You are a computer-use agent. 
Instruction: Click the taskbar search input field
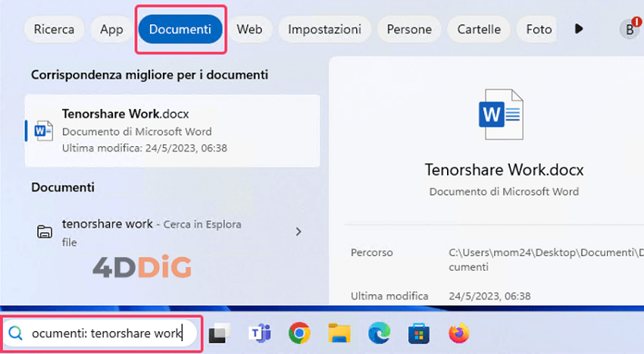[101, 334]
